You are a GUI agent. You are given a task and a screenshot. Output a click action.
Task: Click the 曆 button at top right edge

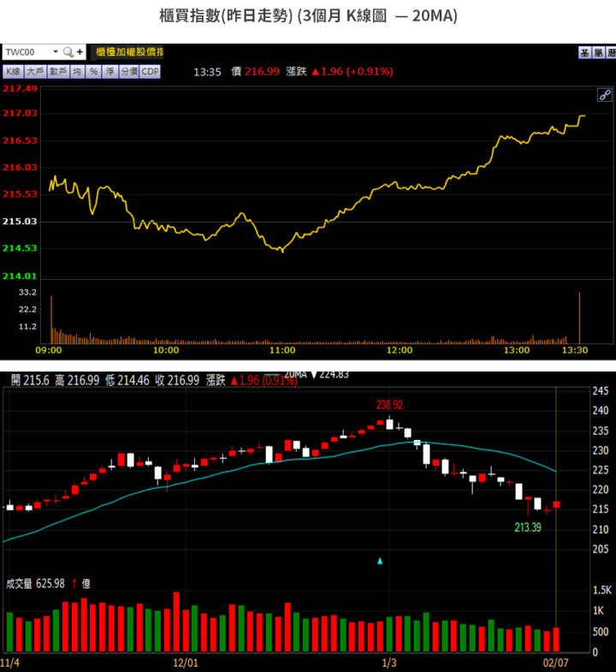(x=612, y=52)
